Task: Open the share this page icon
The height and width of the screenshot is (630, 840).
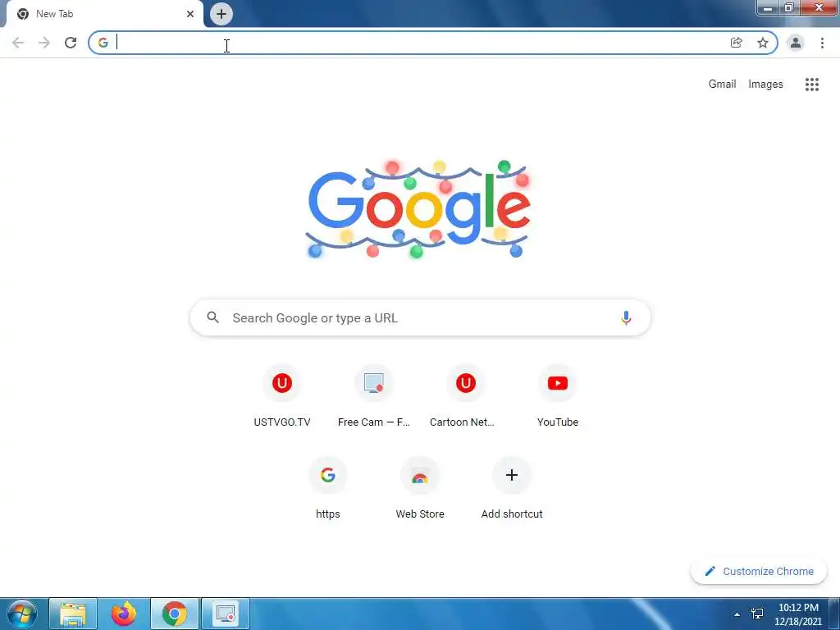Action: [737, 43]
